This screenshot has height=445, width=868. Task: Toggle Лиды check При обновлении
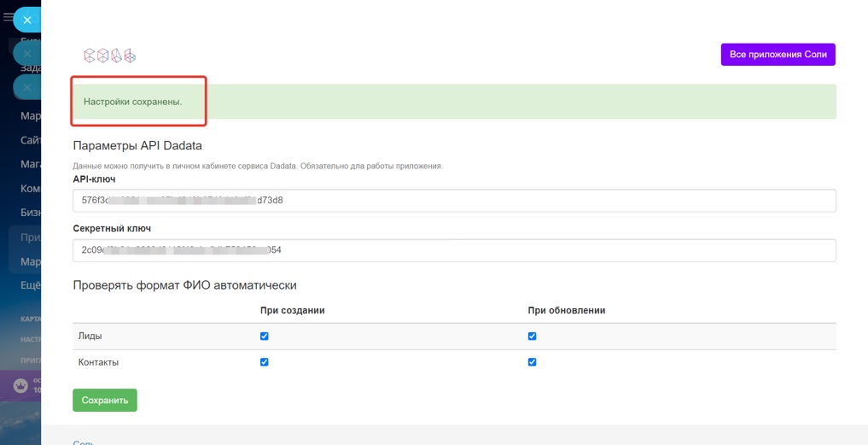(532, 337)
